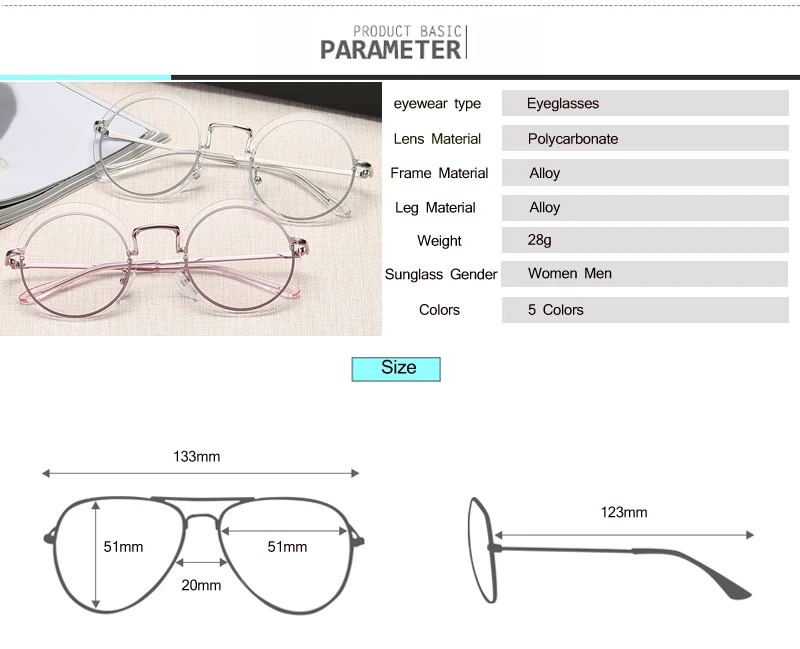800x649 pixels.
Task: Click the side view glasses diagram
Action: (610, 550)
